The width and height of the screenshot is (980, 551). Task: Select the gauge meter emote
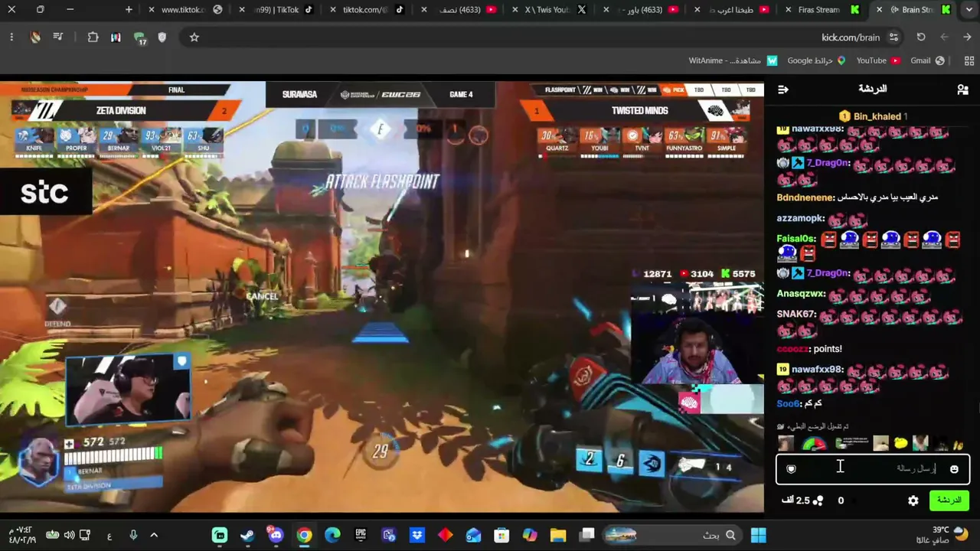tap(814, 443)
